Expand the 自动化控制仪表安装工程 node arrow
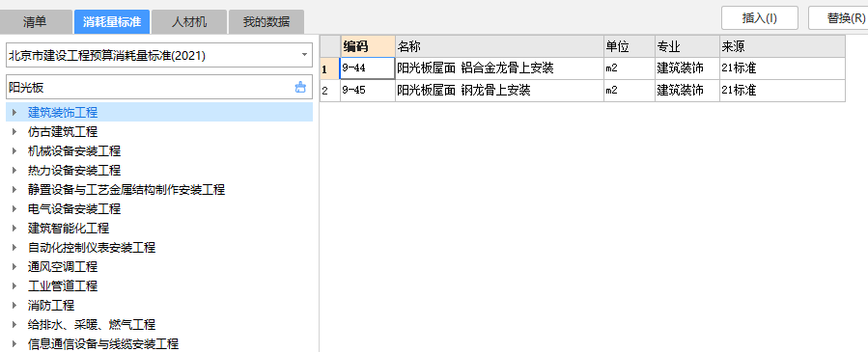Viewport: 868px width, 352px height. coord(14,248)
